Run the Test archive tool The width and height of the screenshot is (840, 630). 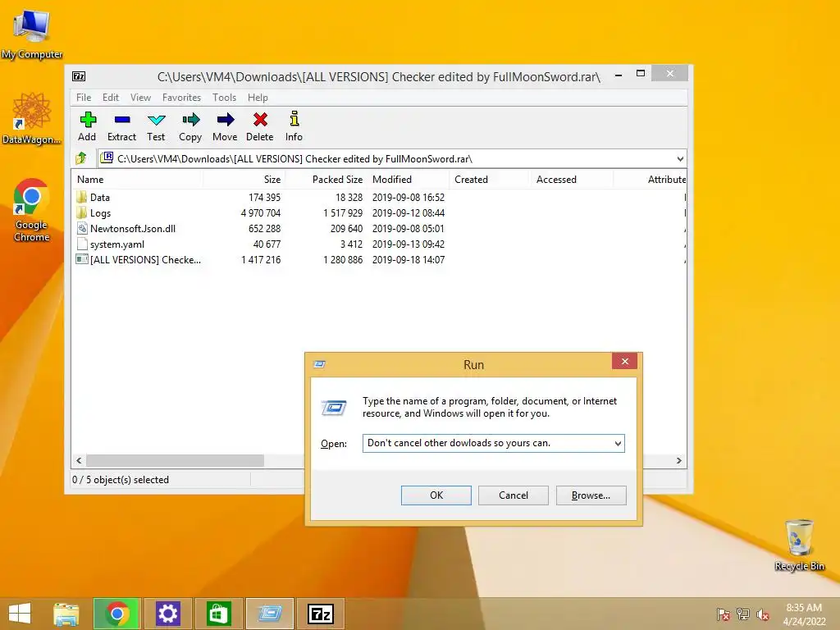pos(156,126)
